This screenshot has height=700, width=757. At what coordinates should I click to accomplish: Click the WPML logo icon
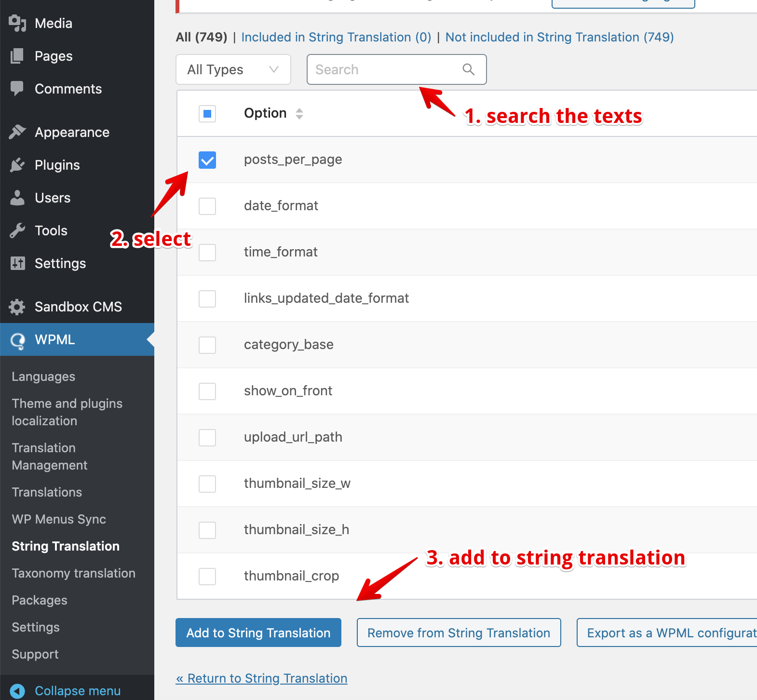[17, 340]
